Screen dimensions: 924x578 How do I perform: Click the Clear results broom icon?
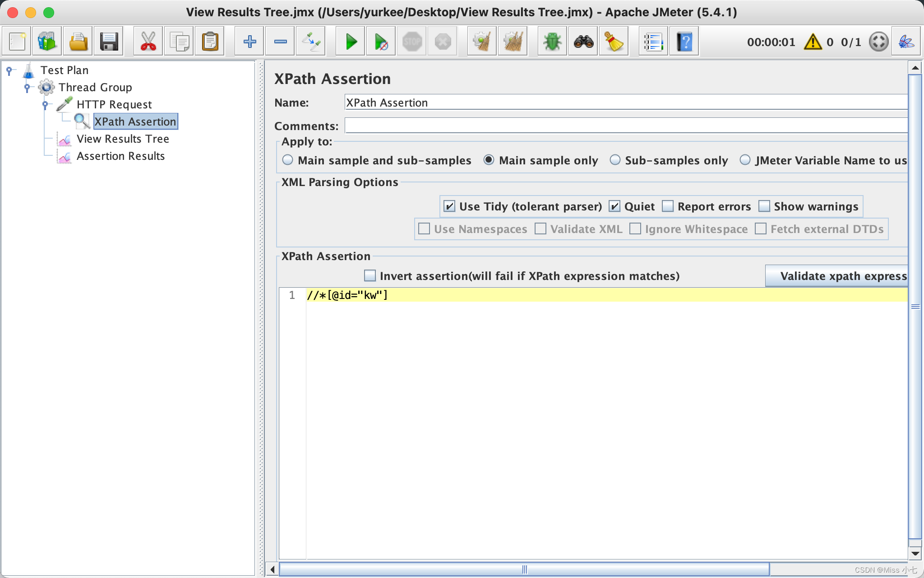[482, 42]
